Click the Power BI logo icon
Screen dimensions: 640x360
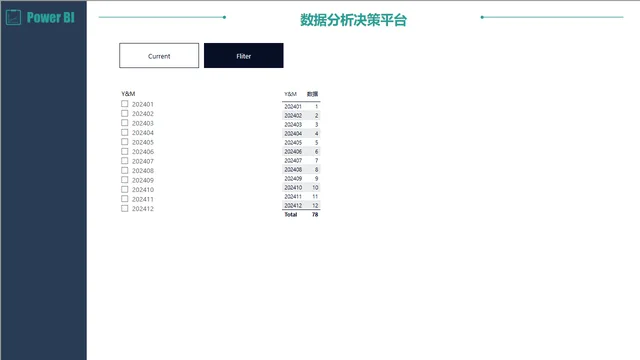point(13,17)
